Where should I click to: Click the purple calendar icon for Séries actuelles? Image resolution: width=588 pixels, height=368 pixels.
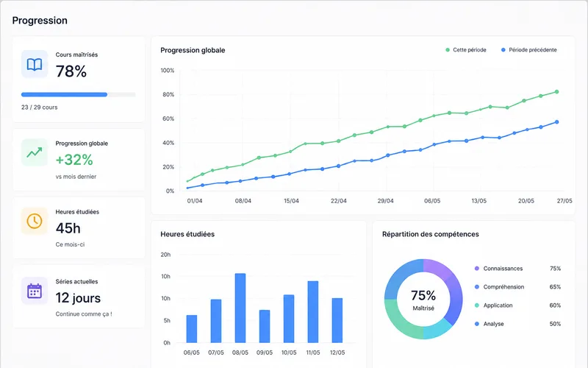coord(35,291)
